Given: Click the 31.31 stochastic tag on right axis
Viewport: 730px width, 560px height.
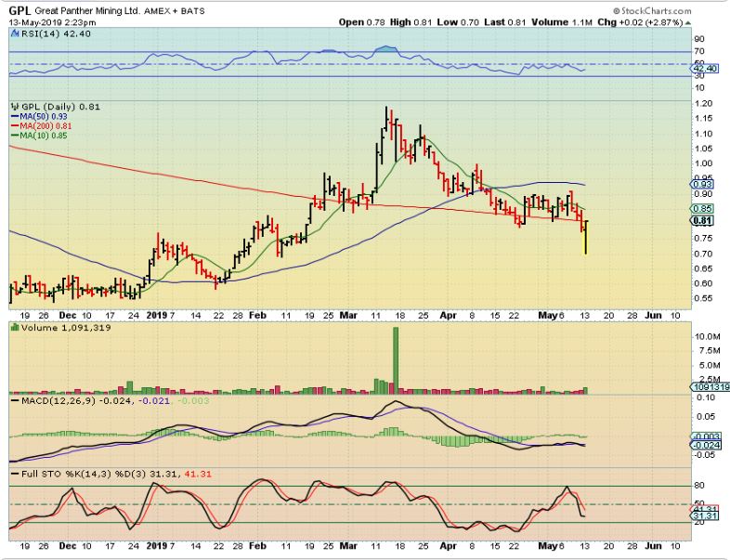Looking at the screenshot, I should [x=704, y=516].
